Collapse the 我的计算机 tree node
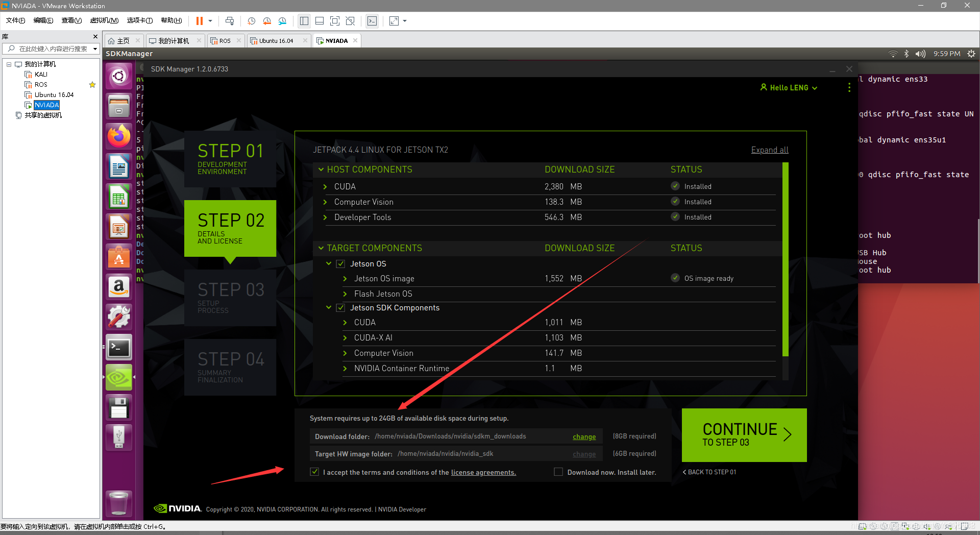The image size is (980, 535). 9,64
